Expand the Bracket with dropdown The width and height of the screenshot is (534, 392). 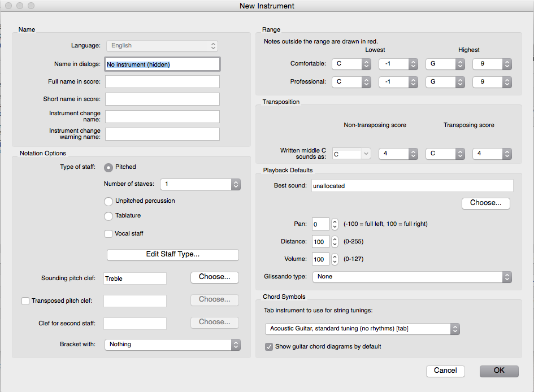click(172, 345)
